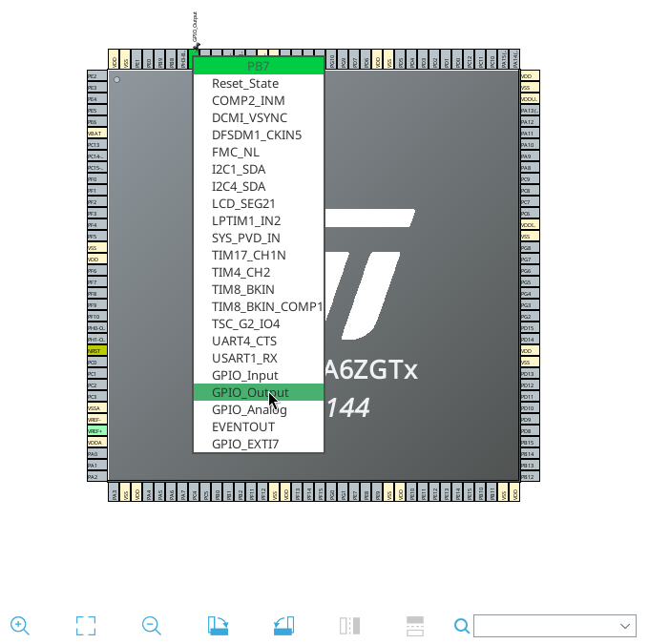649x644 pixels.
Task: Set PB7 as GPIO_Analog
Action: (259, 409)
